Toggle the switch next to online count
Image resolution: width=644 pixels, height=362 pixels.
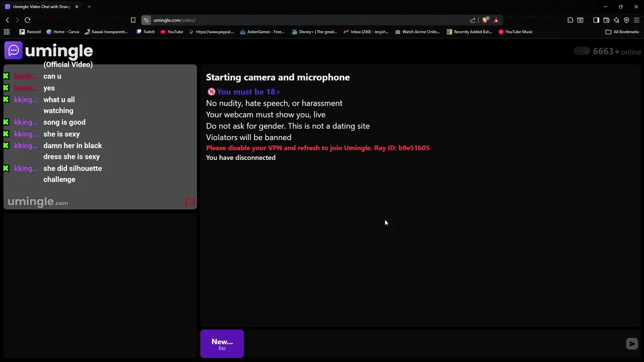coord(582,51)
